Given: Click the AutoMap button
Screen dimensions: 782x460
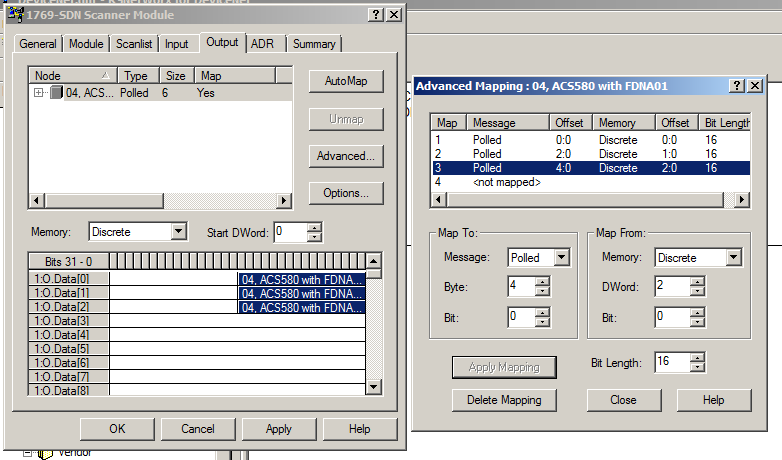Looking at the screenshot, I should click(x=346, y=82).
